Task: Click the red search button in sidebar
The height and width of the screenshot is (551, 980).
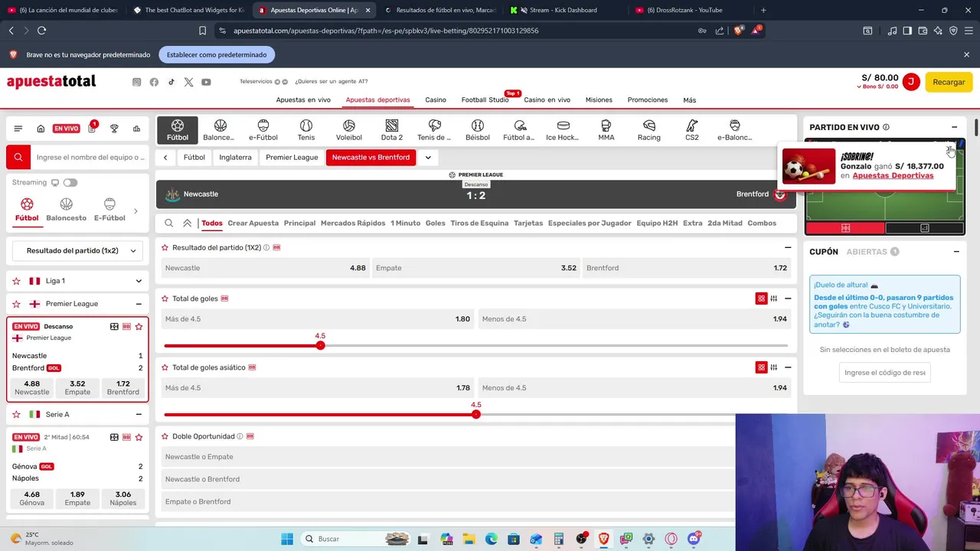Action: (x=18, y=157)
